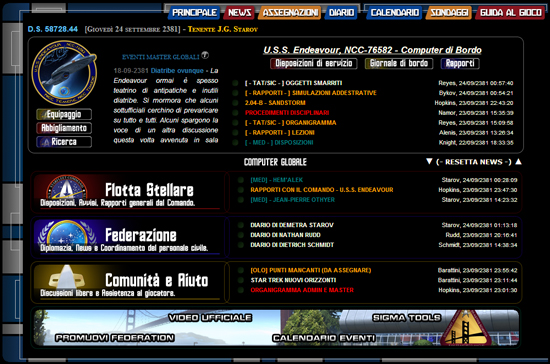Click status dot beside PROCEDIMENTI DISCIPLINARI

pos(235,113)
